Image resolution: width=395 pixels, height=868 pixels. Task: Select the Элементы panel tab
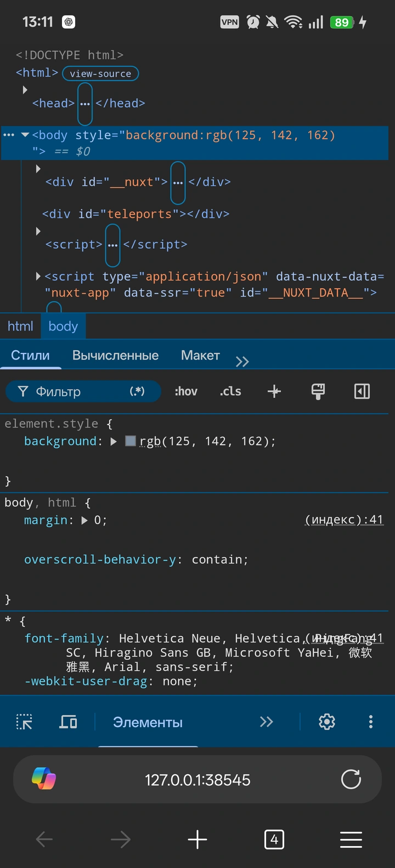coord(148,722)
